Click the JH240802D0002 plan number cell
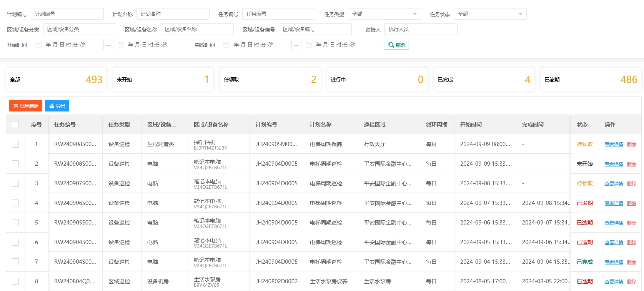The width and height of the screenshot is (644, 291). coord(276,281)
